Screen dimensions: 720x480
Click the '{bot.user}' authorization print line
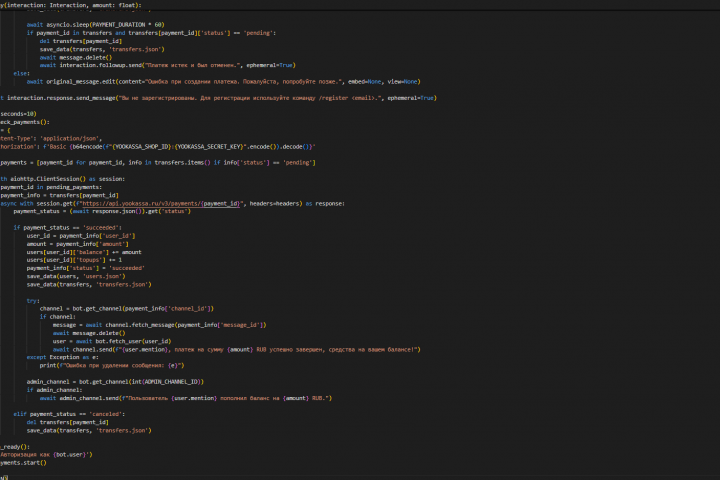(x=46, y=455)
